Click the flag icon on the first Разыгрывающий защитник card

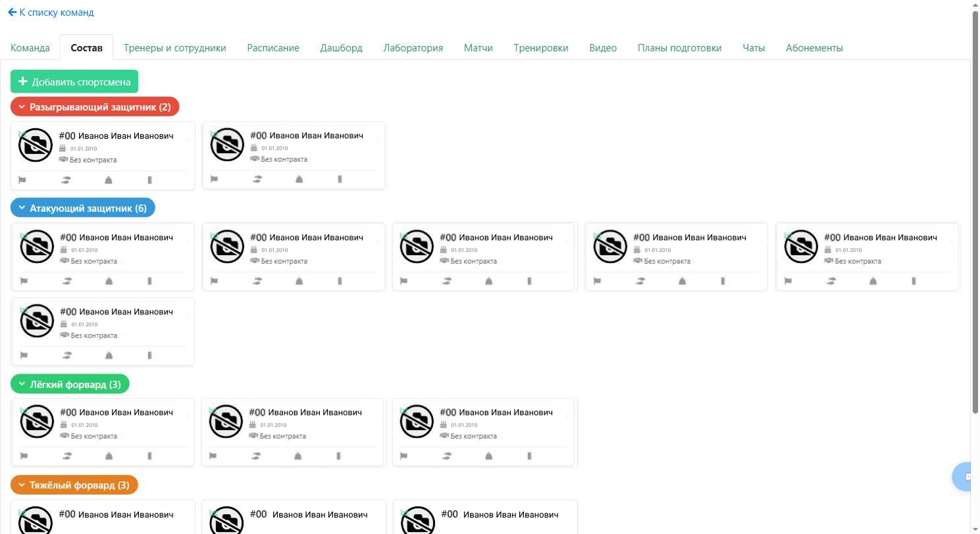[22, 180]
